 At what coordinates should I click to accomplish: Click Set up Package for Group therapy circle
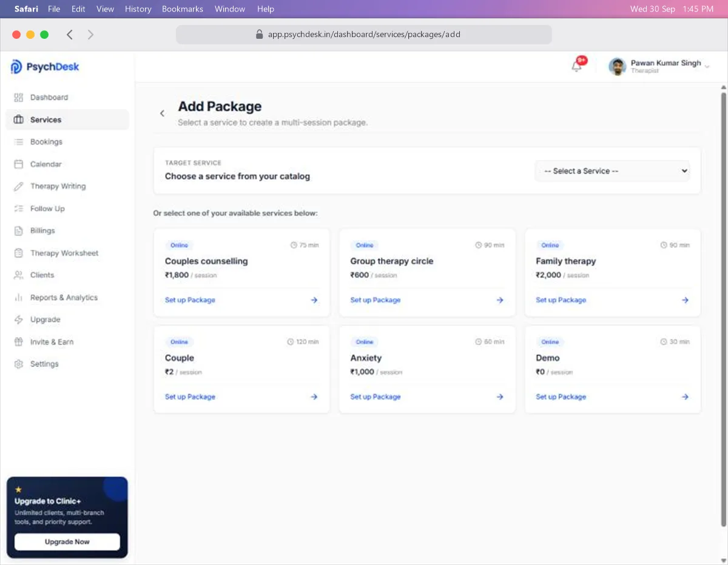[x=376, y=300]
